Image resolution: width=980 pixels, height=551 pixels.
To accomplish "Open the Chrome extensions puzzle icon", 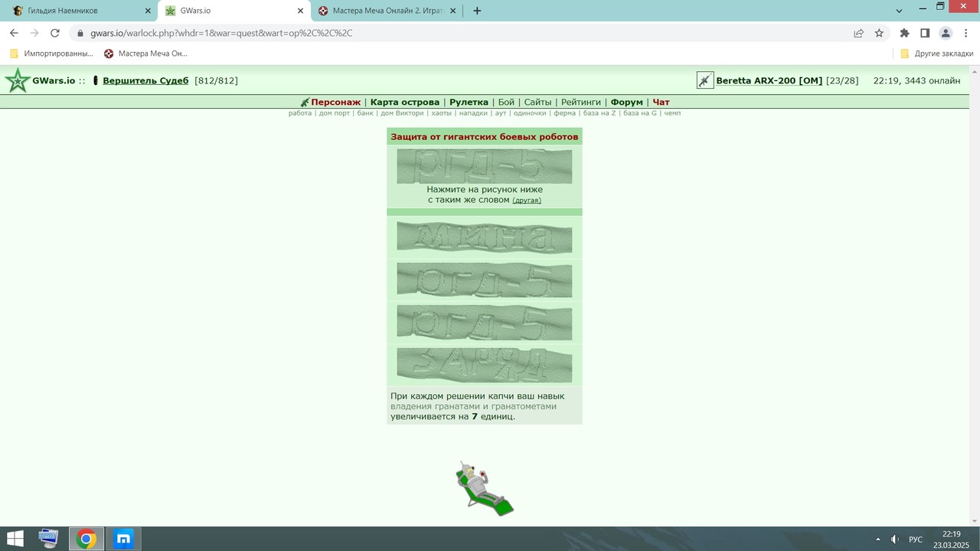I will tap(904, 33).
